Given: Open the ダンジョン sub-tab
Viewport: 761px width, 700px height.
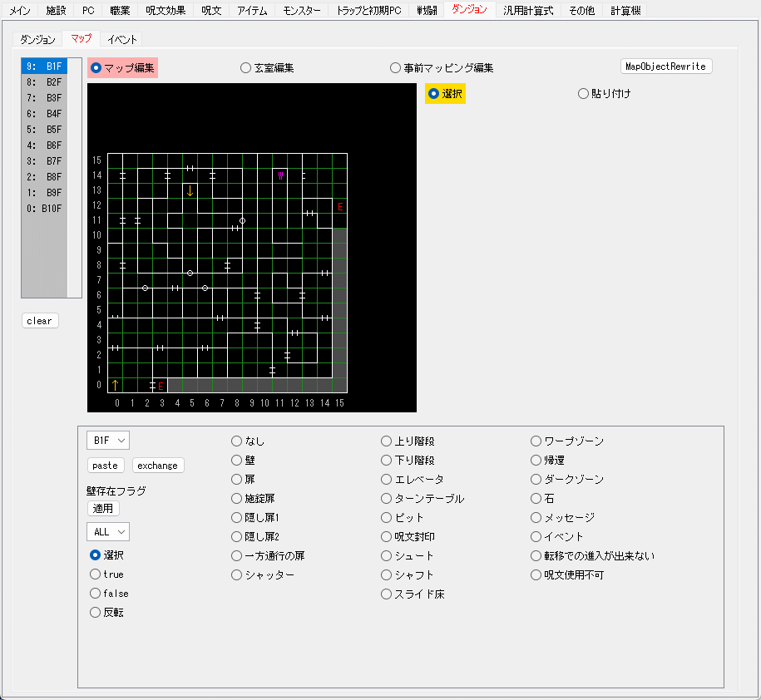Looking at the screenshot, I should [38, 39].
